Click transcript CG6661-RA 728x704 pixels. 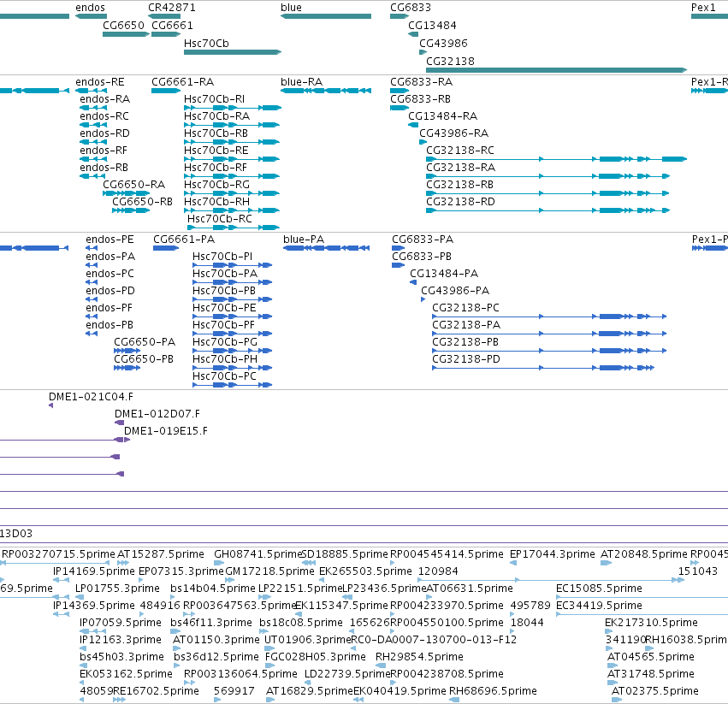[x=182, y=82]
